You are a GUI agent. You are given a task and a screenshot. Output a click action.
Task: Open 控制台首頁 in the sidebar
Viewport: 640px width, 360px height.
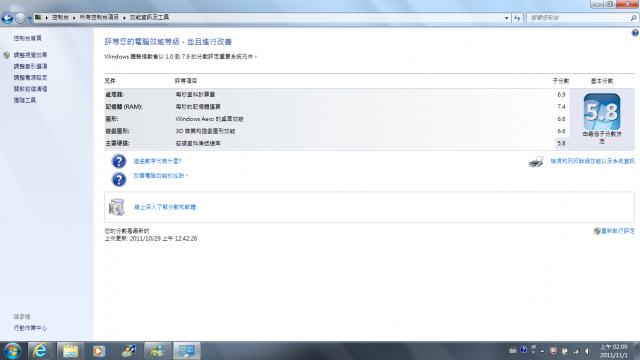[27, 38]
